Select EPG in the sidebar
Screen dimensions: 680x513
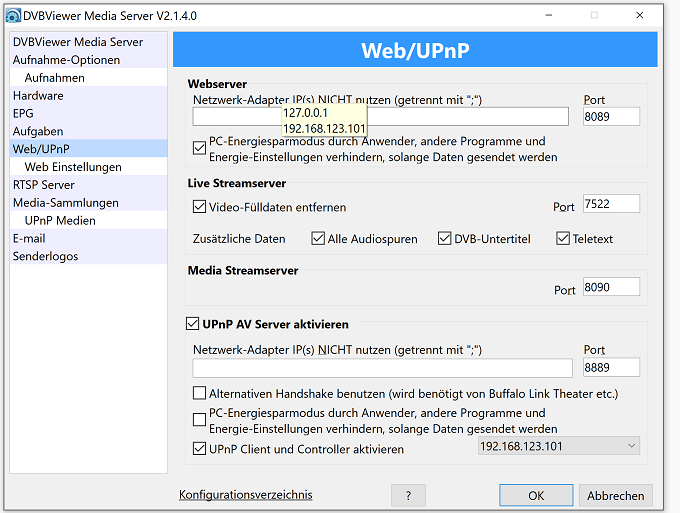click(88, 113)
